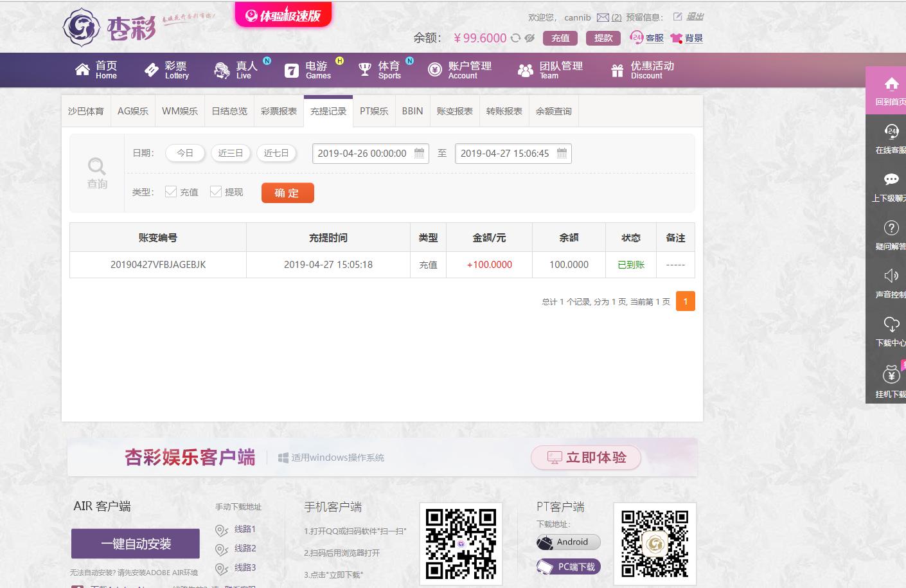
Task: Switch to 日结总览 tab
Action: 229,111
